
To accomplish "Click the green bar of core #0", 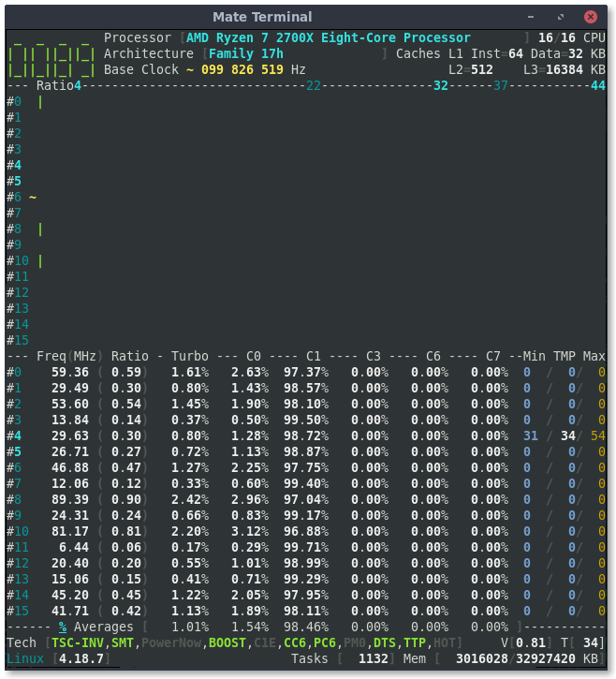I will pos(40,102).
